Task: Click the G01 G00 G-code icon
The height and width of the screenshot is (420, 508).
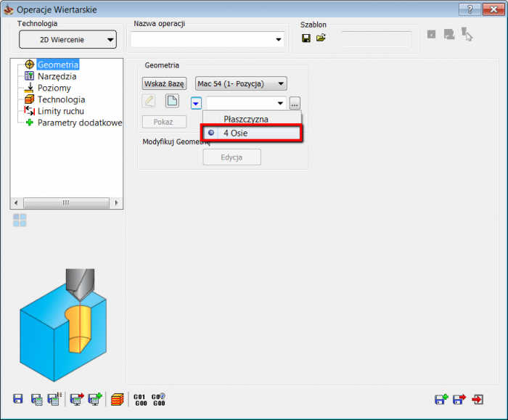Action: click(139, 398)
